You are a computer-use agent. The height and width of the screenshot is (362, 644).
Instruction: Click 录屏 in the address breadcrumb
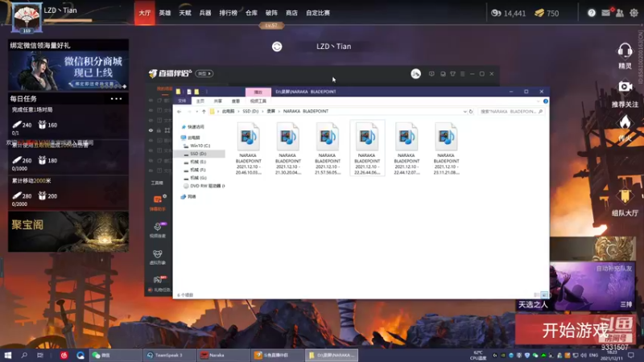coord(270,111)
